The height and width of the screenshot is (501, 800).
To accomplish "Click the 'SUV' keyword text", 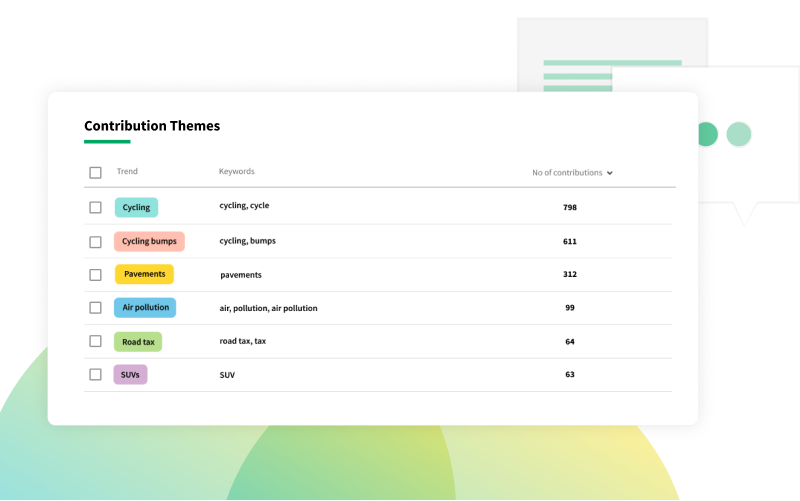I will (227, 375).
